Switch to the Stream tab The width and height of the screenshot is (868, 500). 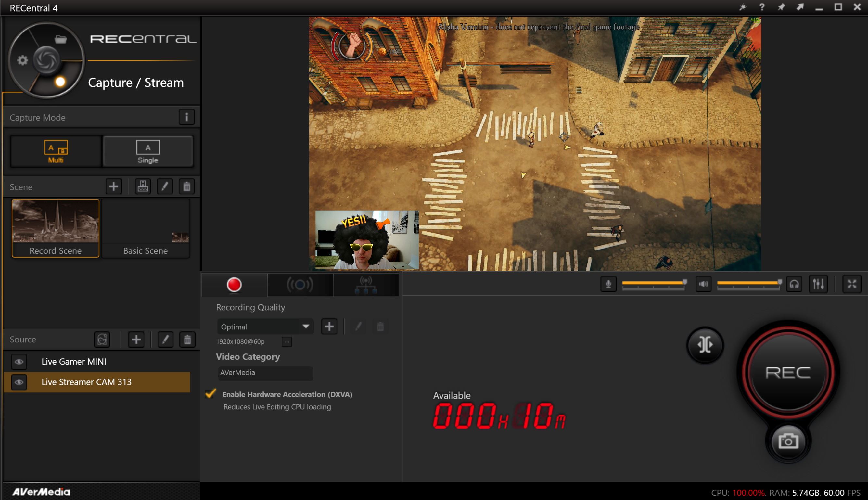coord(300,285)
